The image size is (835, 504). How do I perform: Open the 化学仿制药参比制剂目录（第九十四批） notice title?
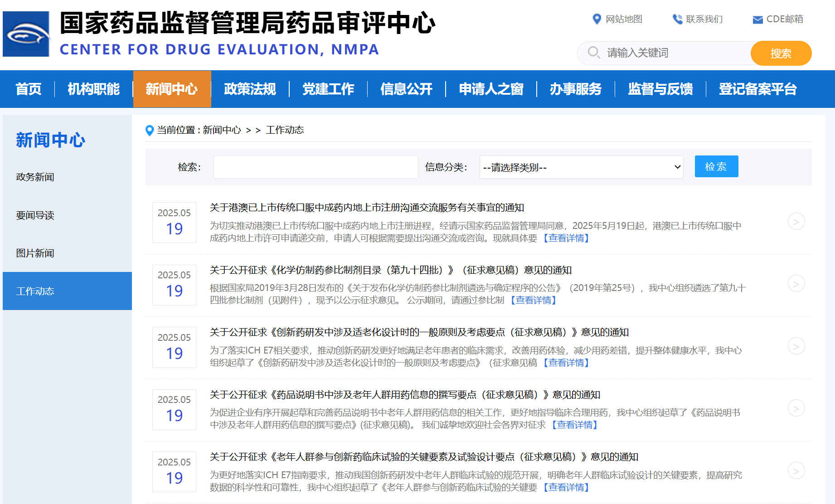(391, 270)
